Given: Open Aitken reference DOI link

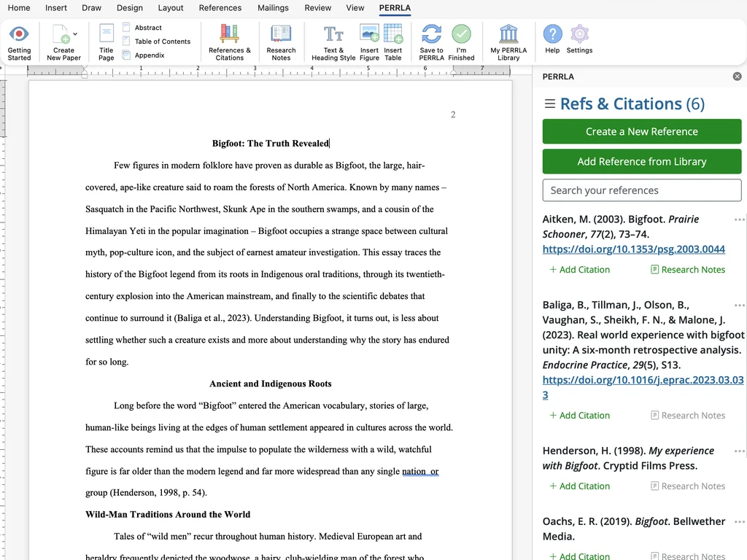Looking at the screenshot, I should click(x=634, y=249).
